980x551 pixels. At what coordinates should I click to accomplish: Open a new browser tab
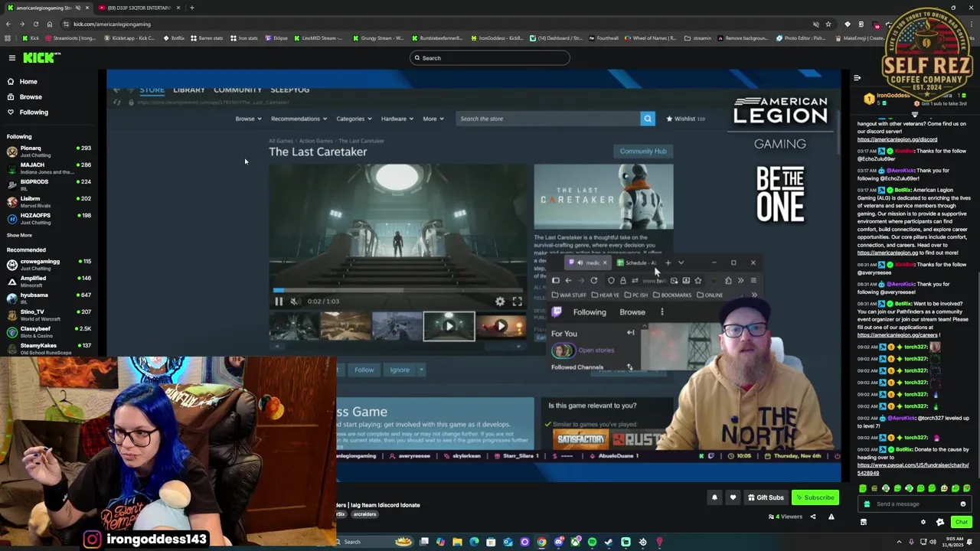tap(191, 8)
